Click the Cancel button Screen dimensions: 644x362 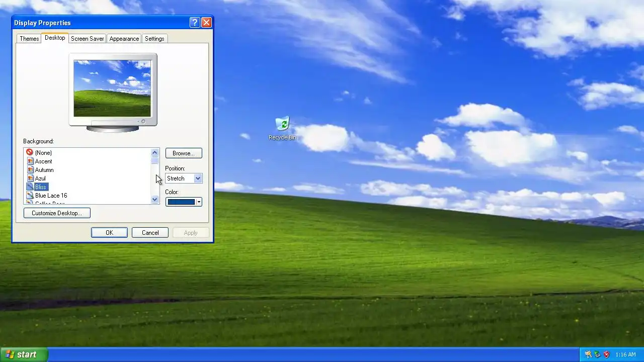click(150, 233)
